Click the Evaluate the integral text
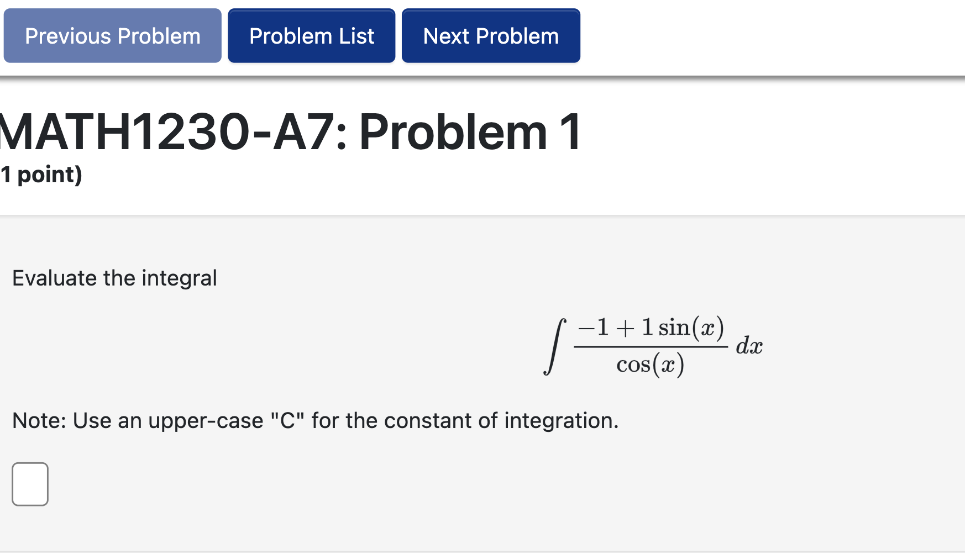 point(114,277)
